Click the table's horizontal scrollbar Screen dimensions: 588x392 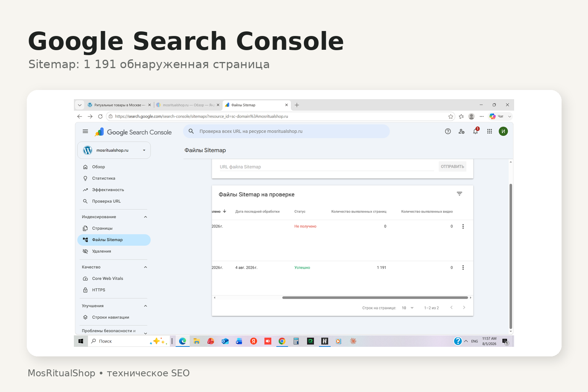(375, 297)
